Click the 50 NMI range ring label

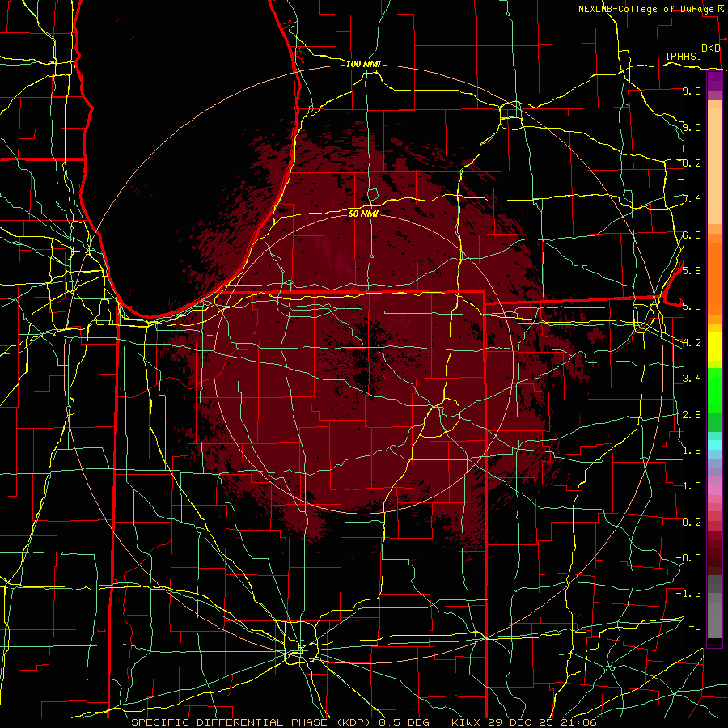(363, 214)
